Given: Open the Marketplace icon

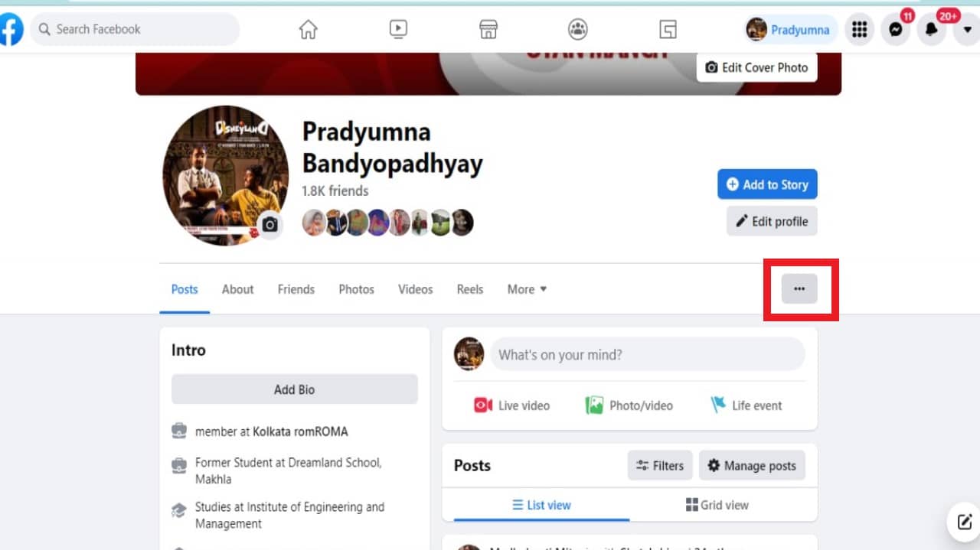Looking at the screenshot, I should tap(488, 29).
